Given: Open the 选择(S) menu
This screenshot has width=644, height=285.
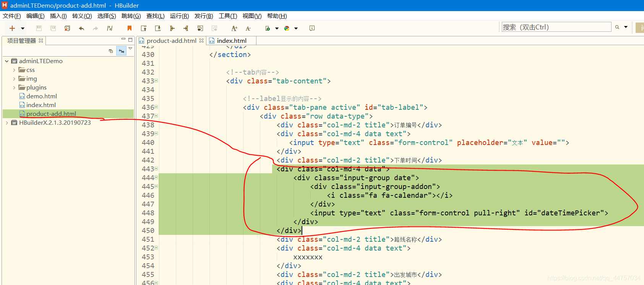Looking at the screenshot, I should point(107,16).
